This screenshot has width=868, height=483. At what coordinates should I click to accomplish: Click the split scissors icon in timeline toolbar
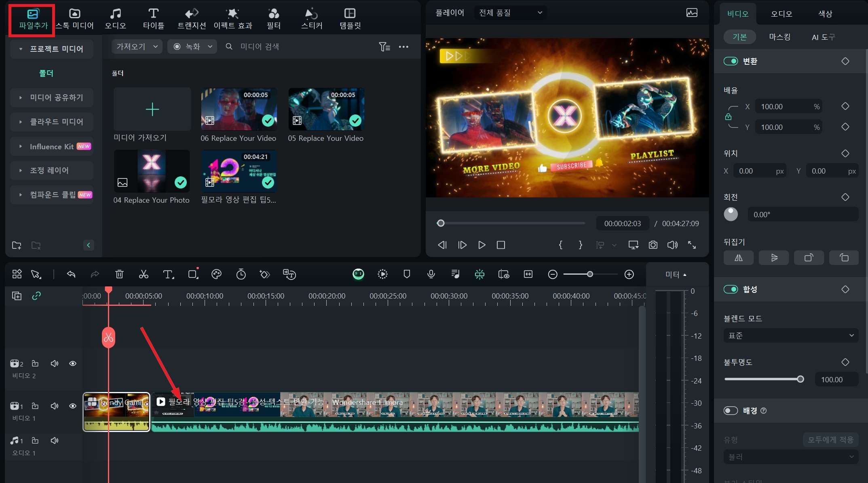(144, 275)
